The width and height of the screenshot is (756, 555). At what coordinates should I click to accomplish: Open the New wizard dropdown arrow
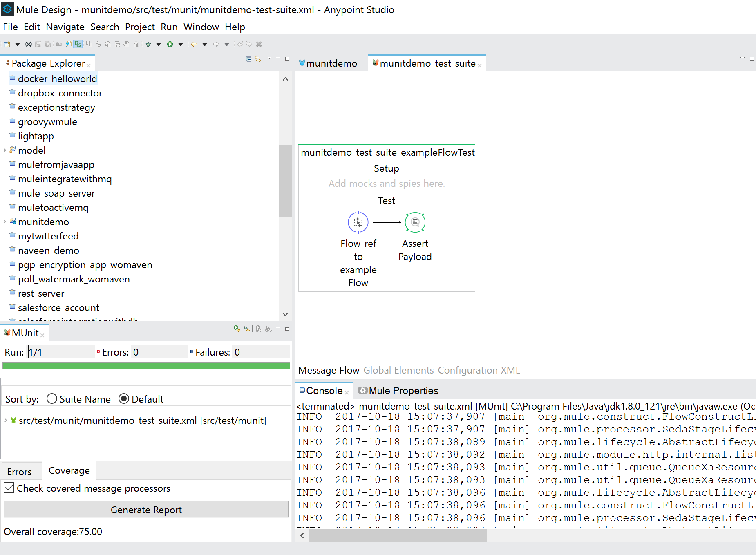[18, 44]
